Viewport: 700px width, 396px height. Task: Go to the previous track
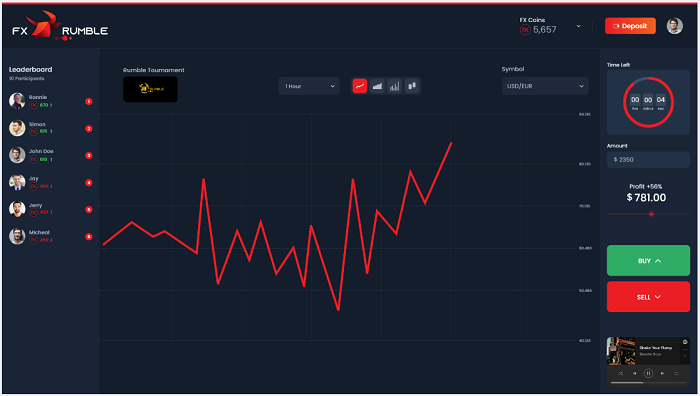click(634, 373)
